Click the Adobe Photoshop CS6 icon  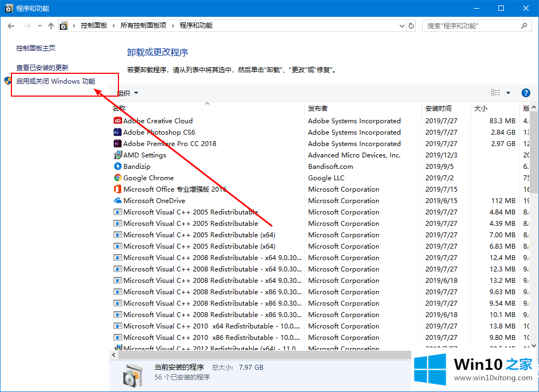[117, 132]
